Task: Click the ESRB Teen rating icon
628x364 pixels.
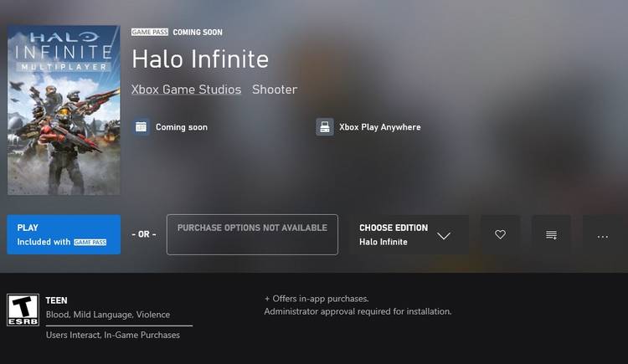Action: 23,309
